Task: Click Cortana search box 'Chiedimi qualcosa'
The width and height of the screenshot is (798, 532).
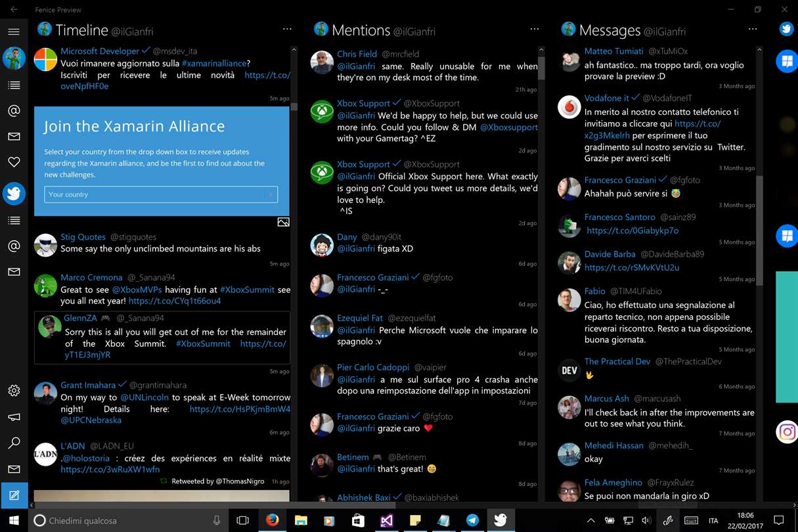Action: 128,521
